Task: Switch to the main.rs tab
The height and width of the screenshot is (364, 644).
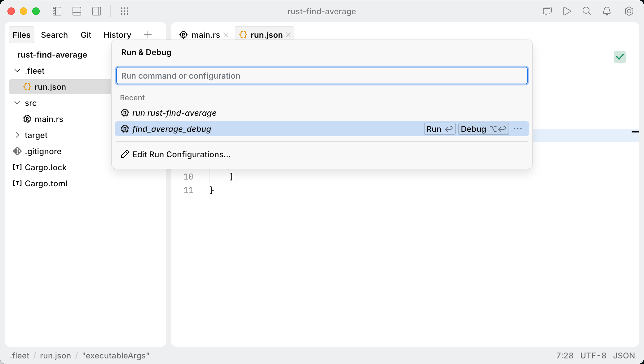Action: click(206, 35)
